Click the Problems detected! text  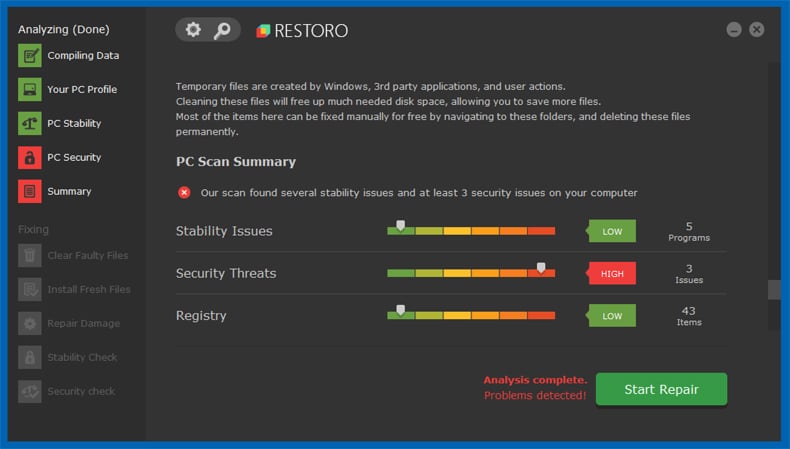pyautogui.click(x=535, y=396)
